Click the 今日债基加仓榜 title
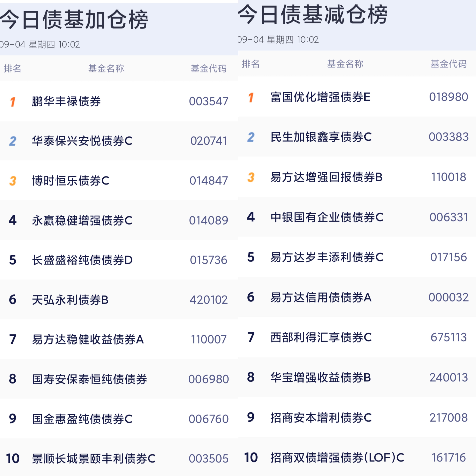 [x=74, y=19]
